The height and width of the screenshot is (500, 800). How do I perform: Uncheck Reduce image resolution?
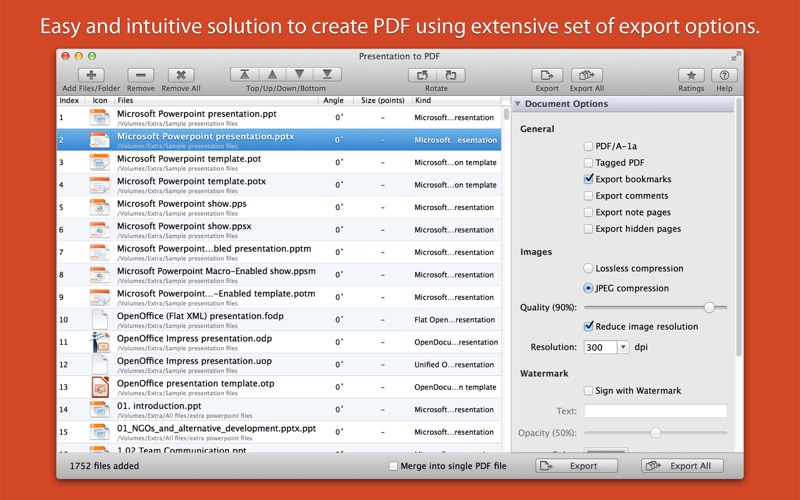588,326
